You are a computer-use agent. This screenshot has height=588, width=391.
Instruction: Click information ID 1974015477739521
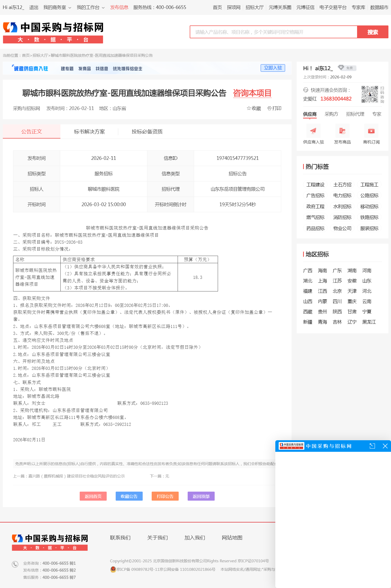(238, 158)
